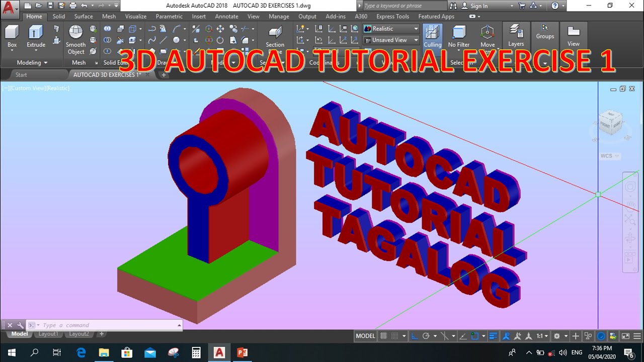Click Sign In to Autodesk account

[x=478, y=6]
